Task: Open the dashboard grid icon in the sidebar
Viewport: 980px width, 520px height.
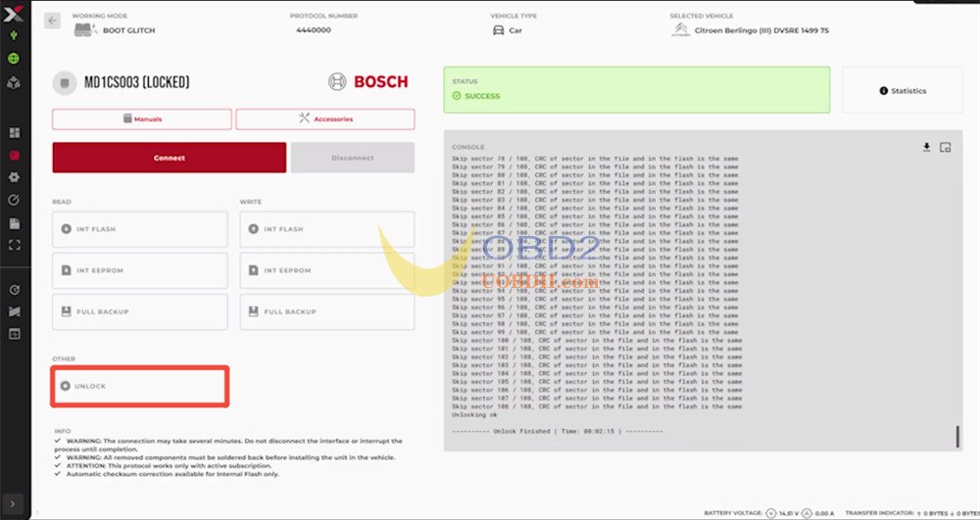Action: click(x=14, y=132)
